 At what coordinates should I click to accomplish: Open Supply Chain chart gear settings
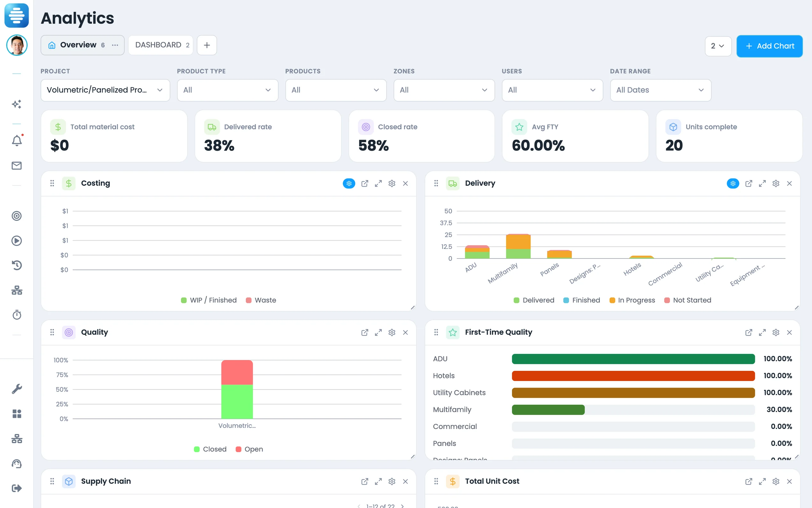[x=392, y=481]
